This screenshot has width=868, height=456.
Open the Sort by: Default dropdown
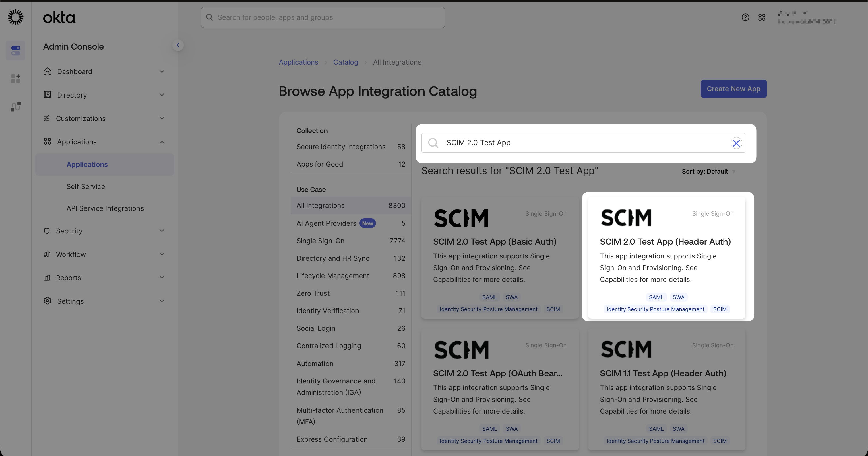(708, 172)
